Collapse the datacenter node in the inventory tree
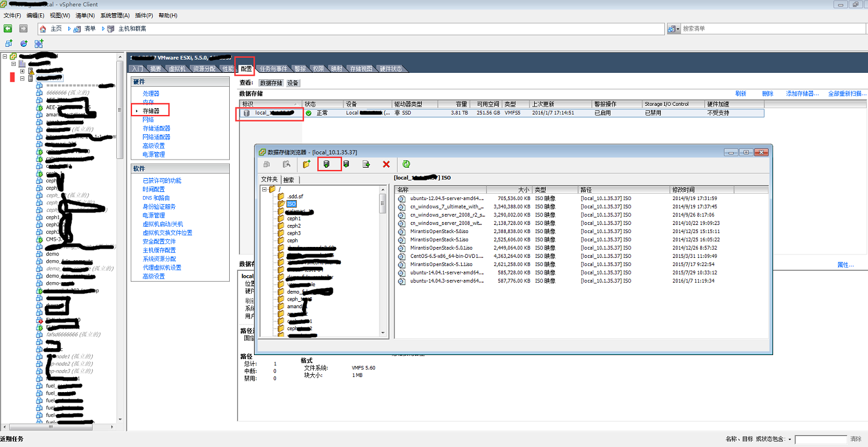The height and width of the screenshot is (447, 868). click(13, 64)
